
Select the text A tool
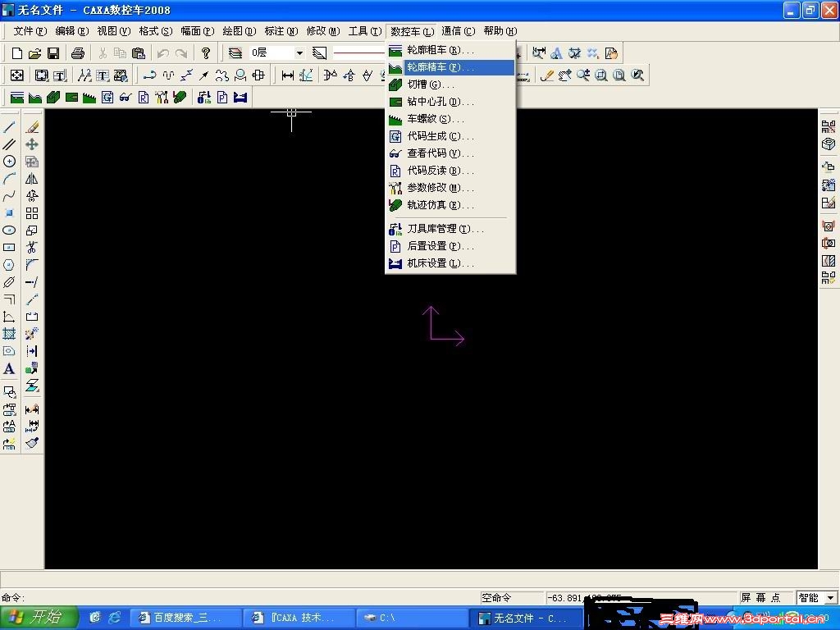pos(9,368)
